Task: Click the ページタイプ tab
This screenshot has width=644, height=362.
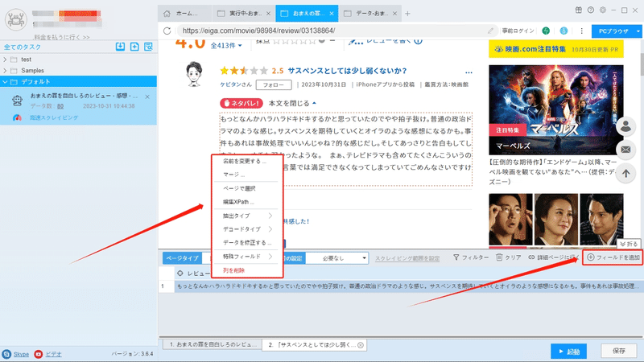Action: tap(182, 258)
